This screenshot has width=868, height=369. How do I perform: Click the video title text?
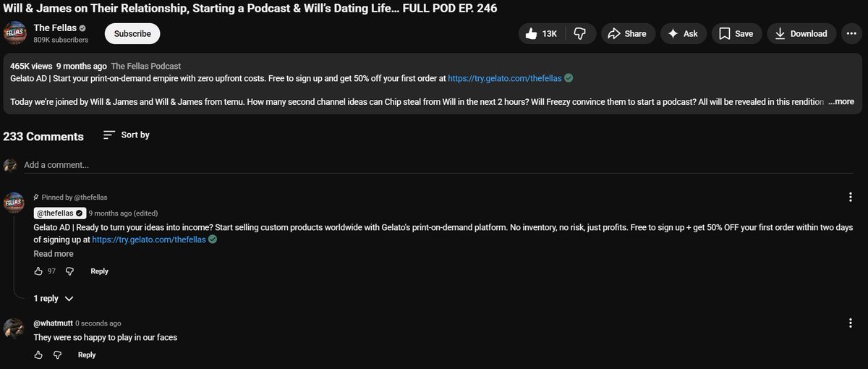(250, 8)
